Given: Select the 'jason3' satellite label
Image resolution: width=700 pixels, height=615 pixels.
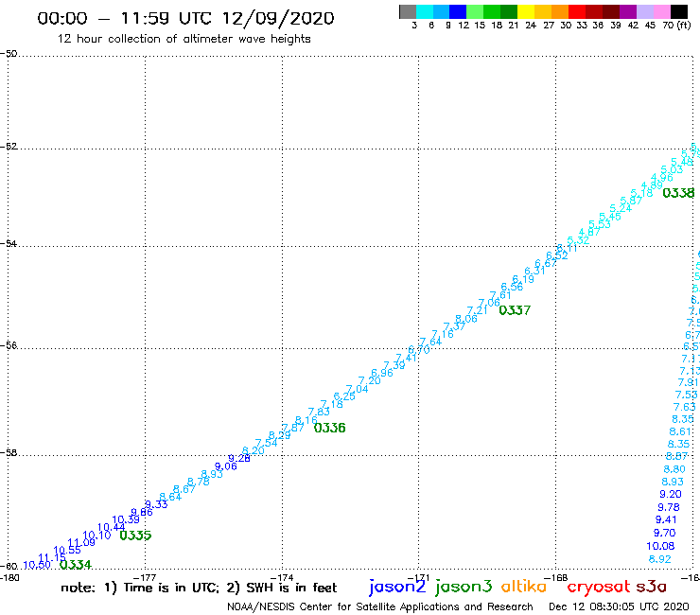Looking at the screenshot, I should tap(464, 587).
